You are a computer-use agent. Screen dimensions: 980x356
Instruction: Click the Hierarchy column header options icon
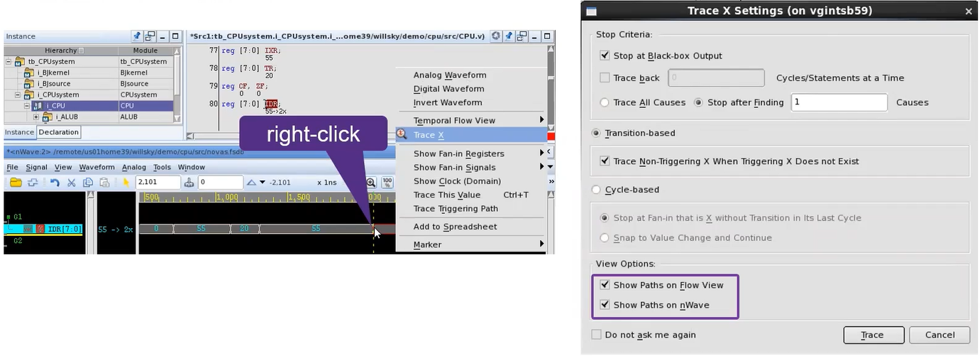coord(81,50)
